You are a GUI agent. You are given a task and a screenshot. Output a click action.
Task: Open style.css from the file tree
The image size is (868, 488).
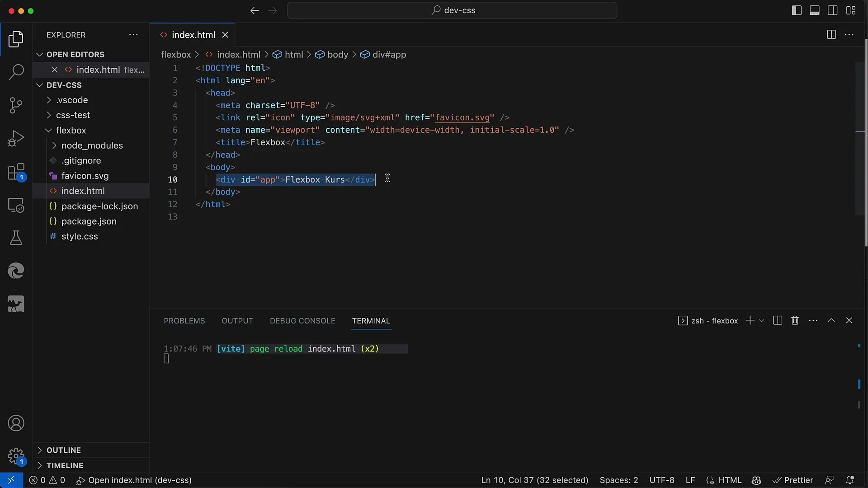[x=90, y=236]
